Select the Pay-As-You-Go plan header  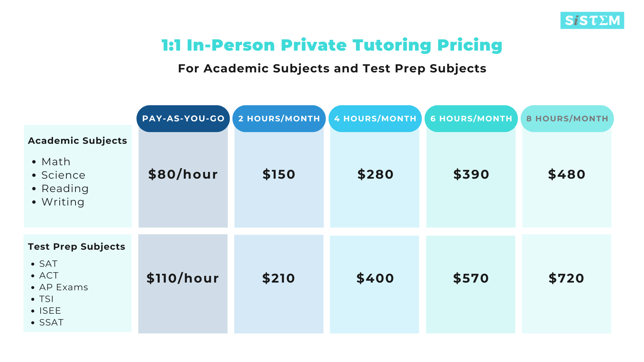tap(183, 119)
